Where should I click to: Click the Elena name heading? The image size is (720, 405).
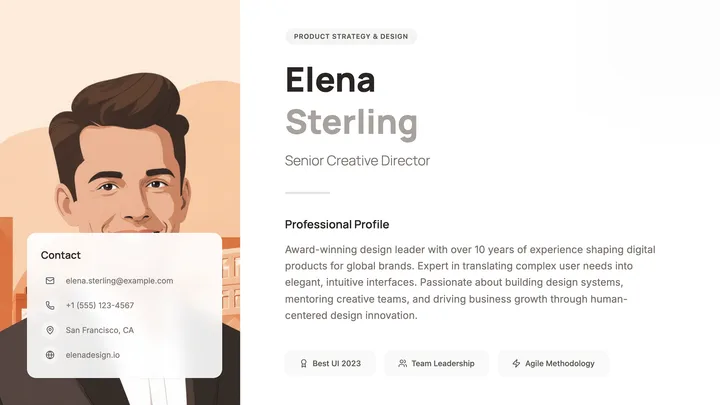pos(330,80)
